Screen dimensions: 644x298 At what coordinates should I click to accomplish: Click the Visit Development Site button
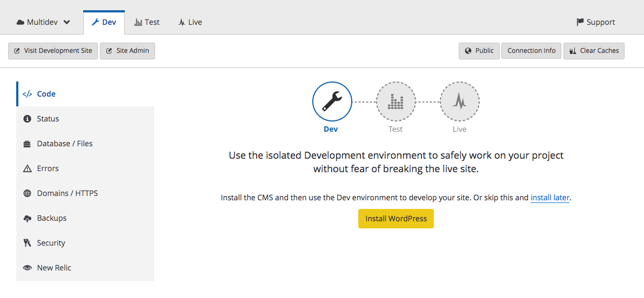53,51
